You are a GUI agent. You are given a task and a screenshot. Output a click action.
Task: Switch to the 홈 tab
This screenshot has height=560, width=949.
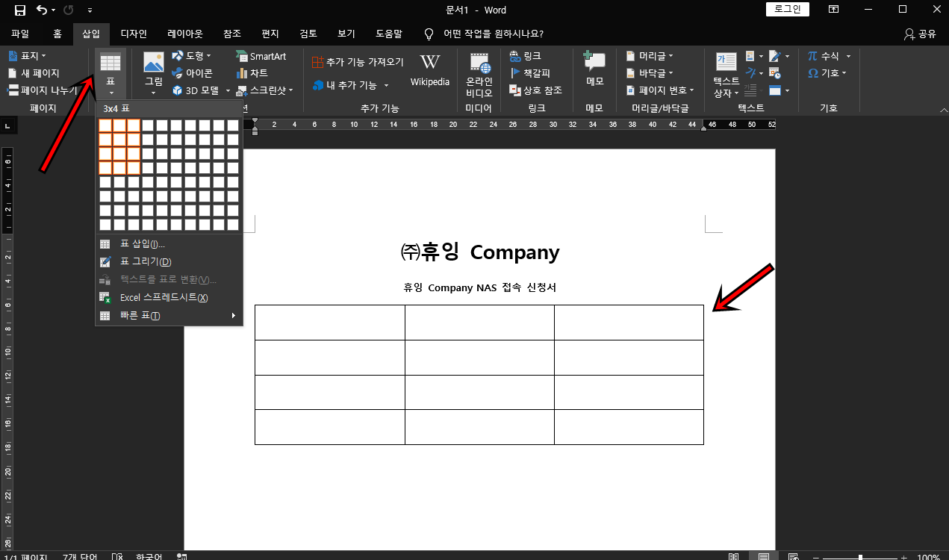point(57,34)
